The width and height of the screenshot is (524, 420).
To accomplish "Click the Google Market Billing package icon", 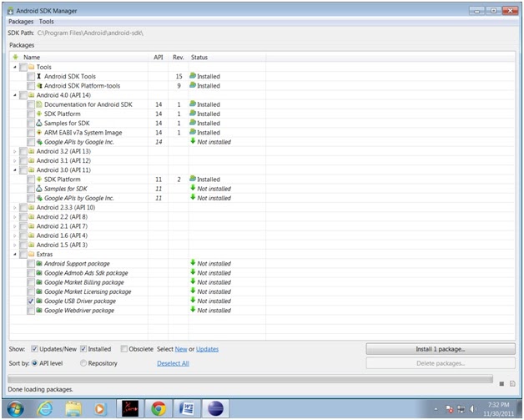I will click(39, 282).
